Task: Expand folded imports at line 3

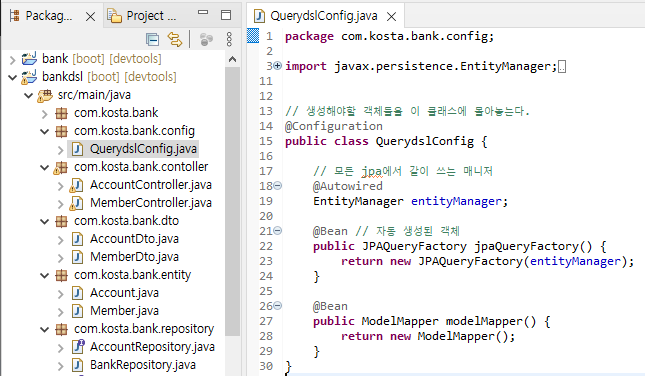Action: point(278,65)
